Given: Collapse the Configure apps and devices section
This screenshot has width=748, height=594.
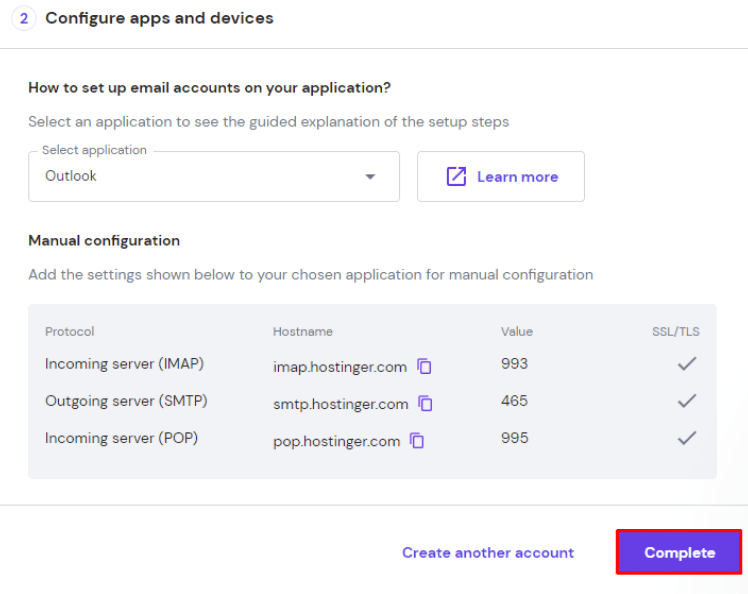Looking at the screenshot, I should (159, 18).
